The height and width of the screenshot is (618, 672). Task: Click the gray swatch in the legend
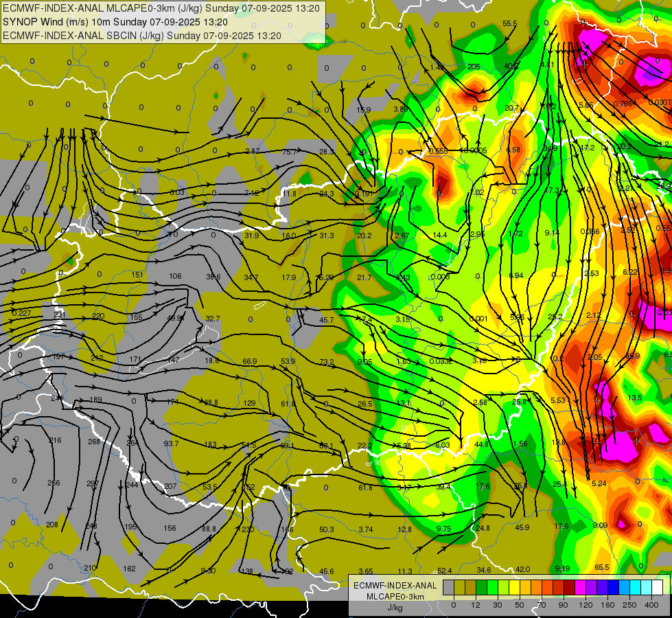pos(448,587)
